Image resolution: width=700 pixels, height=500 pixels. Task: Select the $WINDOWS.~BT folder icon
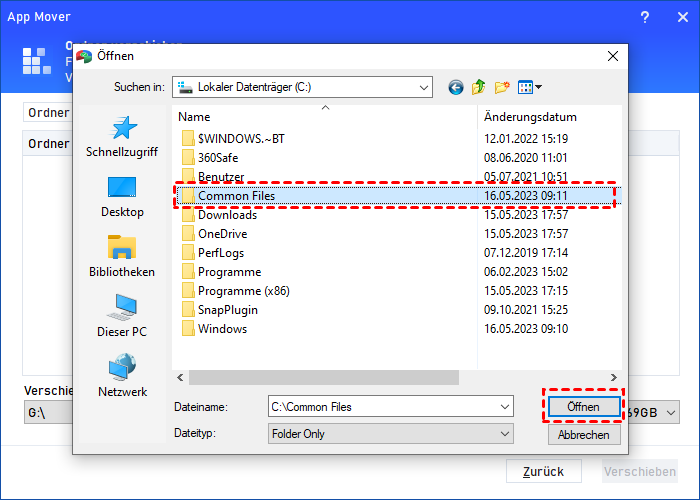point(188,138)
